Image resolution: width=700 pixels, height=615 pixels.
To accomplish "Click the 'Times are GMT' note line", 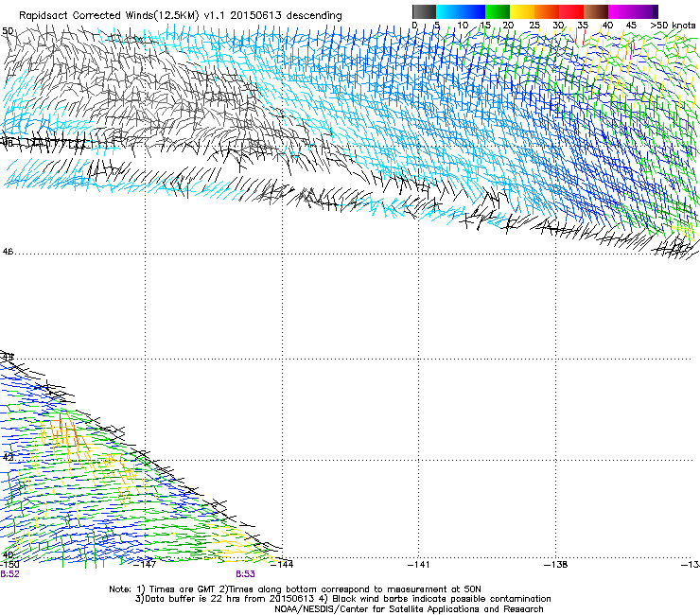I will coord(295,589).
